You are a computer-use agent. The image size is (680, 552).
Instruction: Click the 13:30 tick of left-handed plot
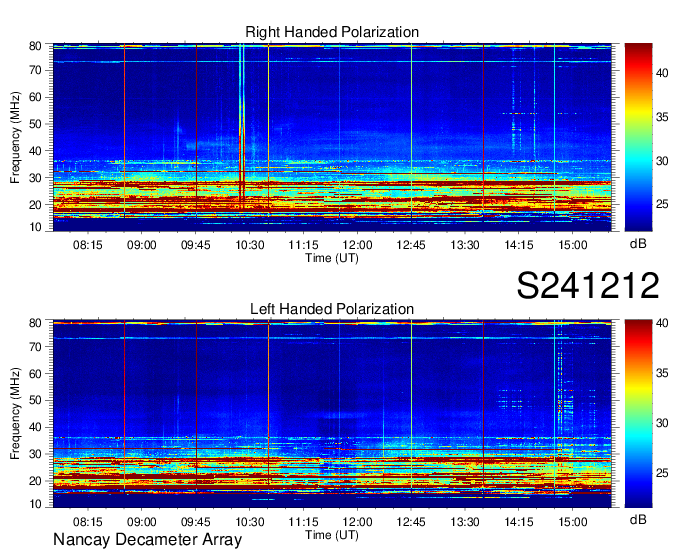point(465,522)
